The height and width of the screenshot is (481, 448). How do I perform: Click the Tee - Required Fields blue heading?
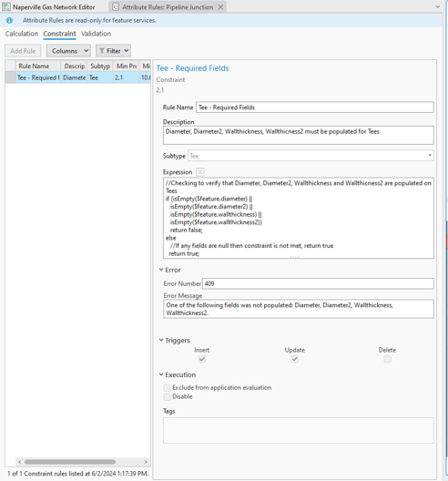click(192, 68)
